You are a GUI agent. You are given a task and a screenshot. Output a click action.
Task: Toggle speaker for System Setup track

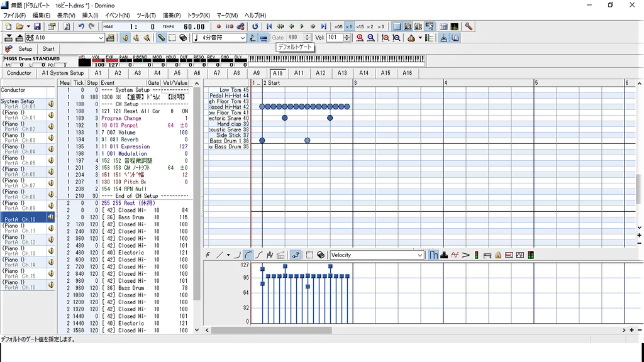click(x=51, y=104)
